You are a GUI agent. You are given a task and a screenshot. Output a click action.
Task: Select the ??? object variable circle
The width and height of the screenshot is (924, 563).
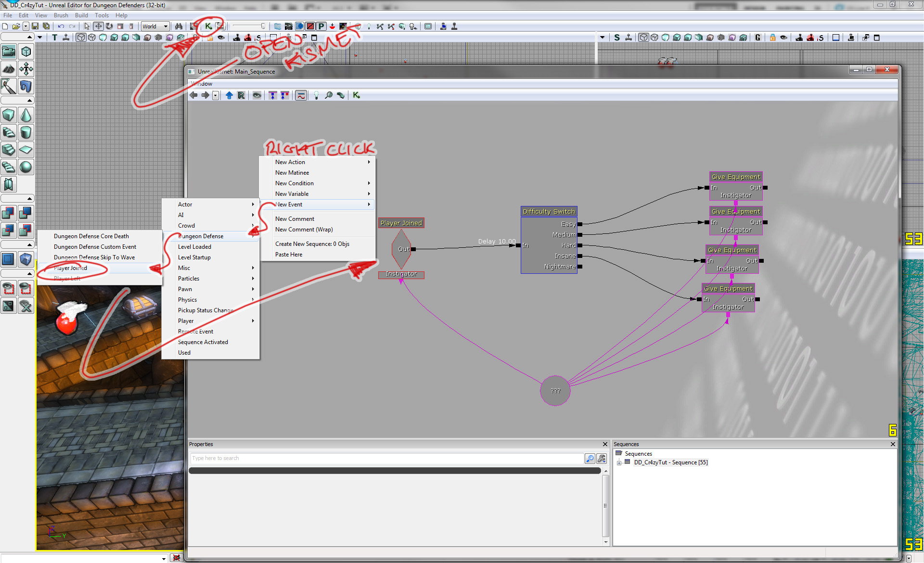[x=555, y=391]
